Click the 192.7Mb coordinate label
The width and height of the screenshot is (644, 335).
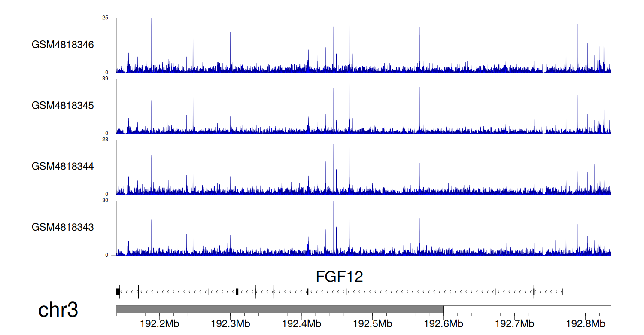click(x=514, y=323)
